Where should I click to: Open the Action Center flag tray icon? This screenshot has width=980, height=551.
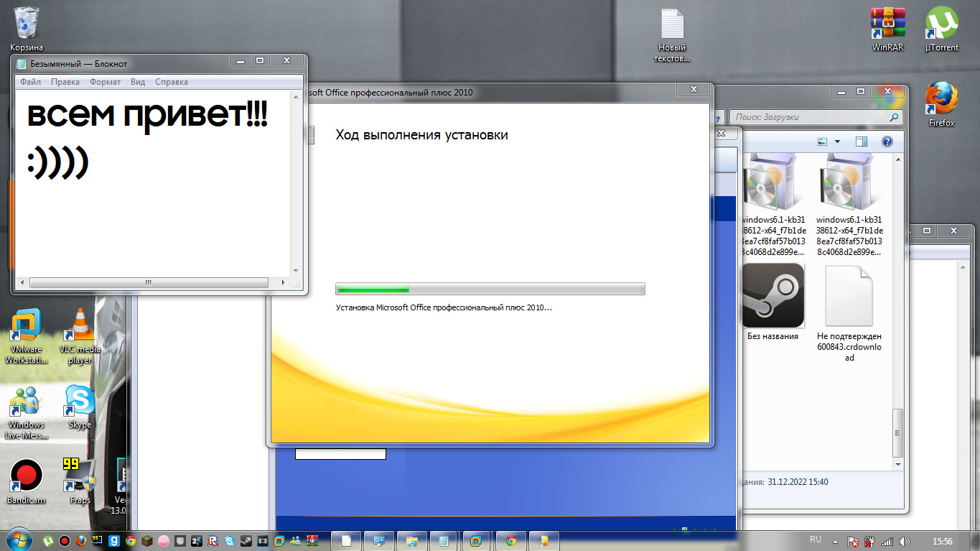tap(854, 541)
